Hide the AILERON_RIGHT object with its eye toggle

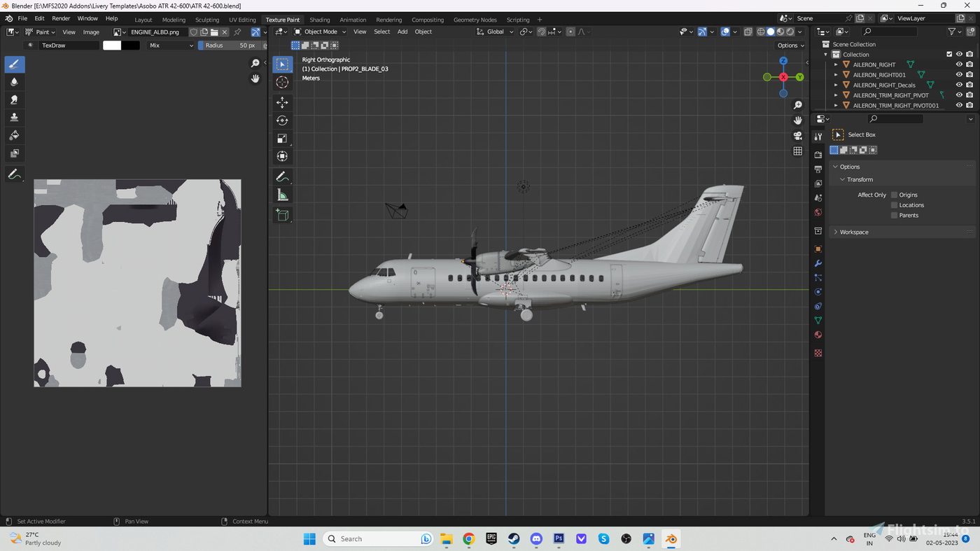point(959,64)
